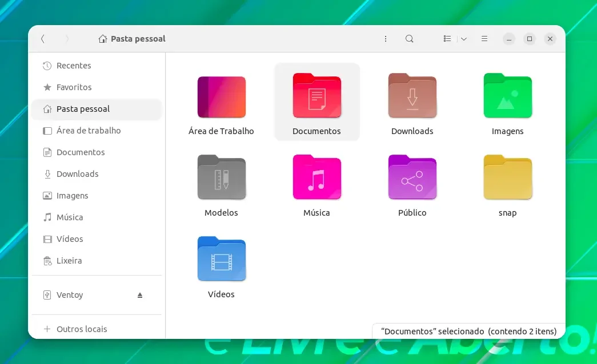Expand view options dropdown arrow

pos(464,39)
